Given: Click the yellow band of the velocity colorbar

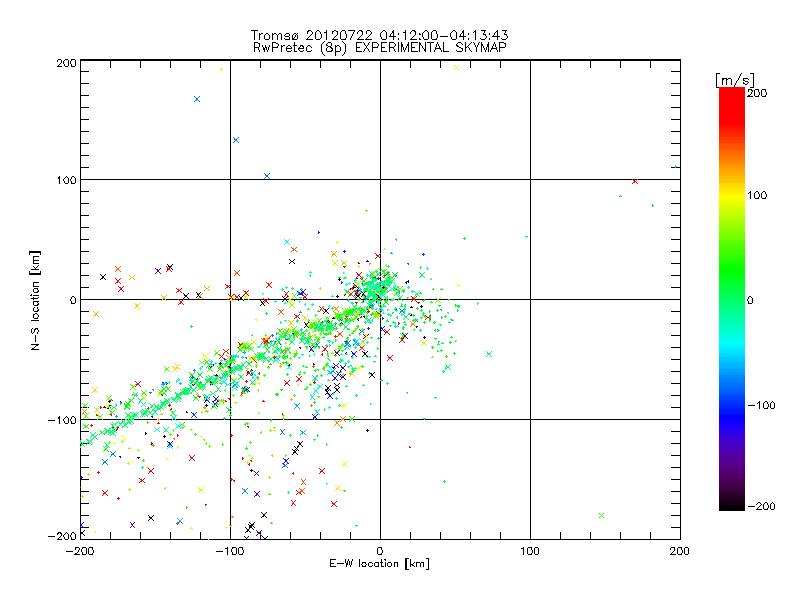Looking at the screenshot, I should [x=732, y=195].
